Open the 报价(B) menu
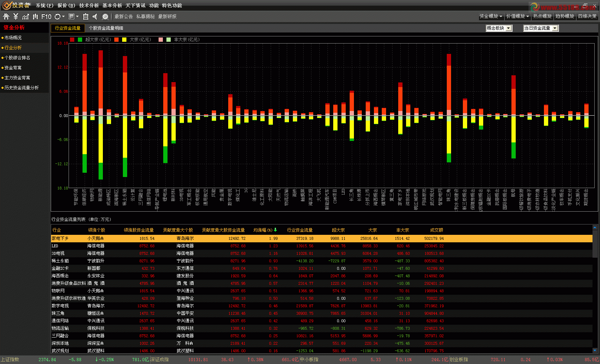The height and width of the screenshot is (364, 600). coord(66,5)
